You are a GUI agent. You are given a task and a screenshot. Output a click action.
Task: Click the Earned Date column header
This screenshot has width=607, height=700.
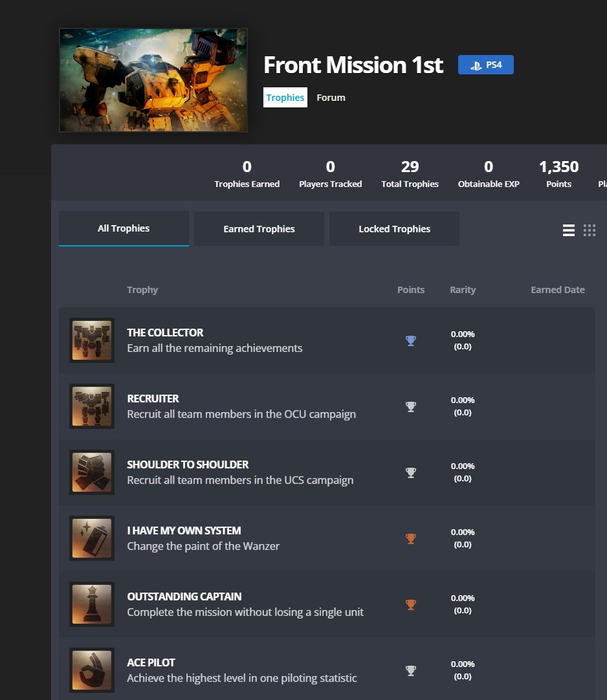tap(558, 290)
